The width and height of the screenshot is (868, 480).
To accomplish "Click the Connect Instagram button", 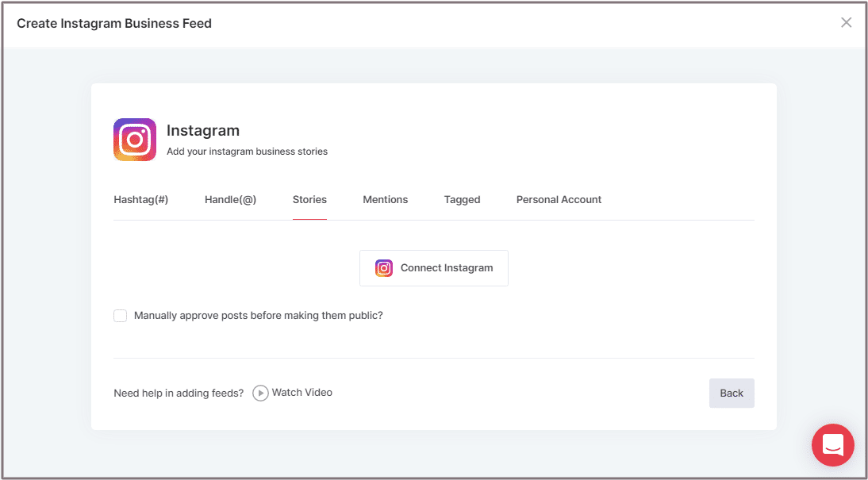I will [x=434, y=268].
